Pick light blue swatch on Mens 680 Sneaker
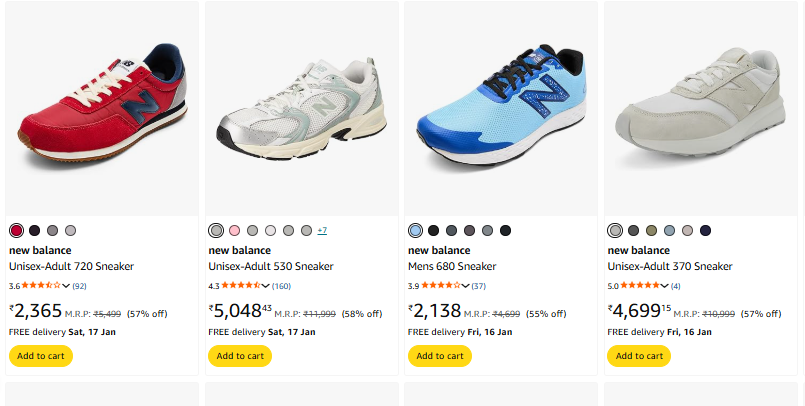This screenshot has width=805, height=406. point(415,231)
